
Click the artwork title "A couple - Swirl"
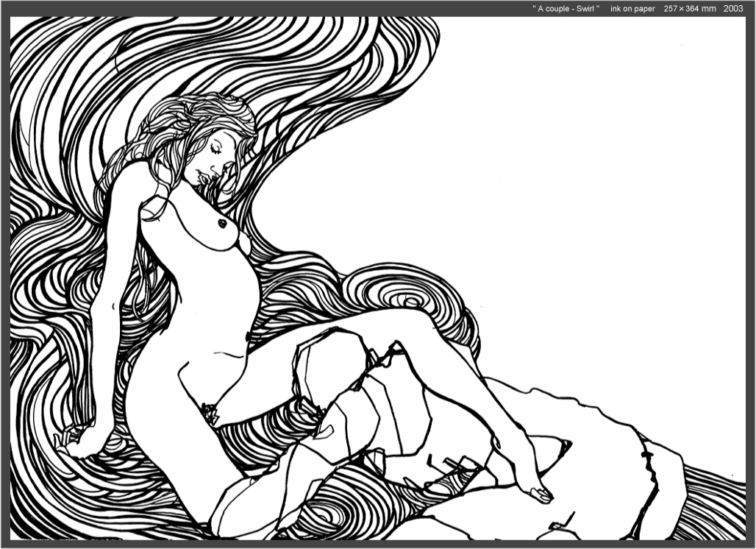point(566,9)
